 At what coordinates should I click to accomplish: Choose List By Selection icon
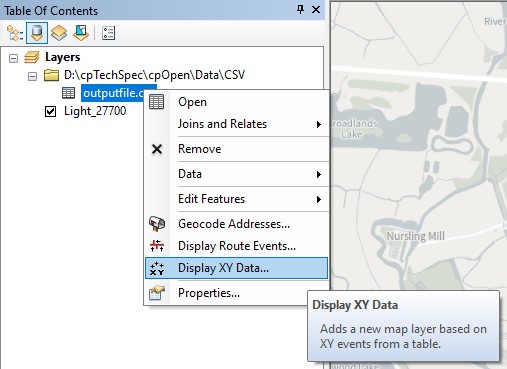click(x=81, y=33)
